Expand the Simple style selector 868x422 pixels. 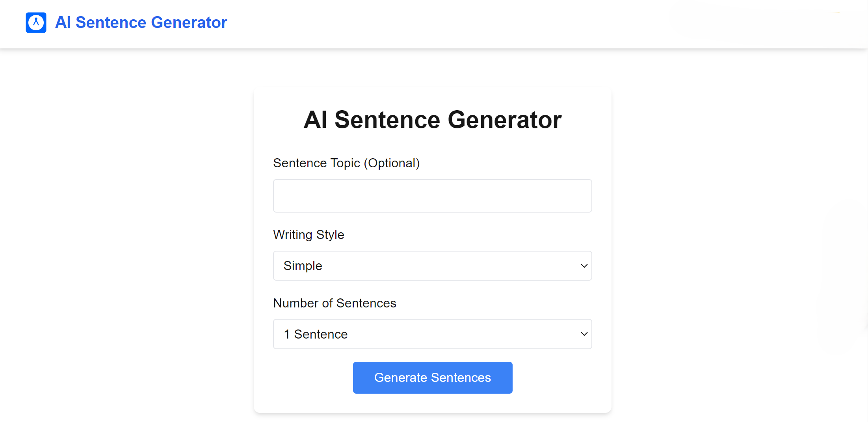(432, 266)
